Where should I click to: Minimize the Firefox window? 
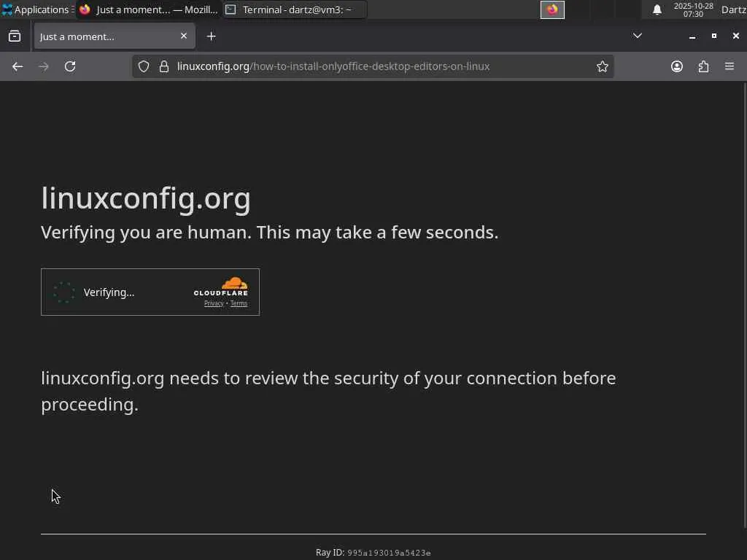[x=692, y=36]
